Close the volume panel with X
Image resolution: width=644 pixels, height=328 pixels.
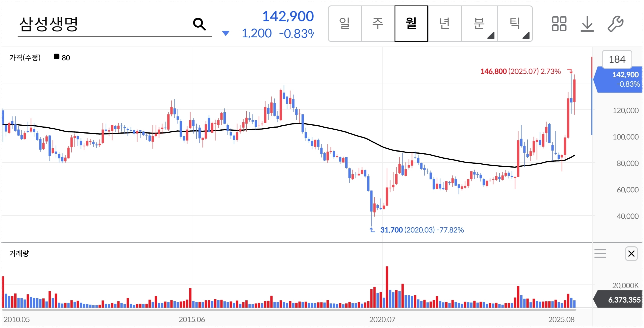click(631, 253)
